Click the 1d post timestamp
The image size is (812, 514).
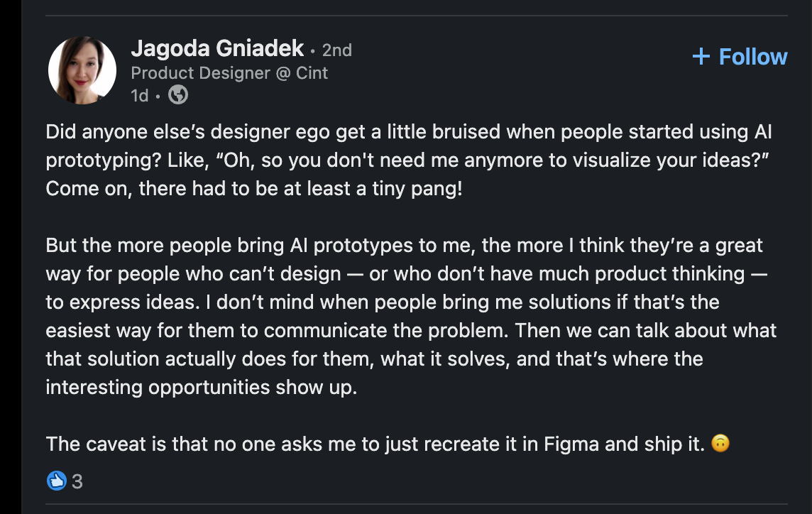(x=139, y=95)
